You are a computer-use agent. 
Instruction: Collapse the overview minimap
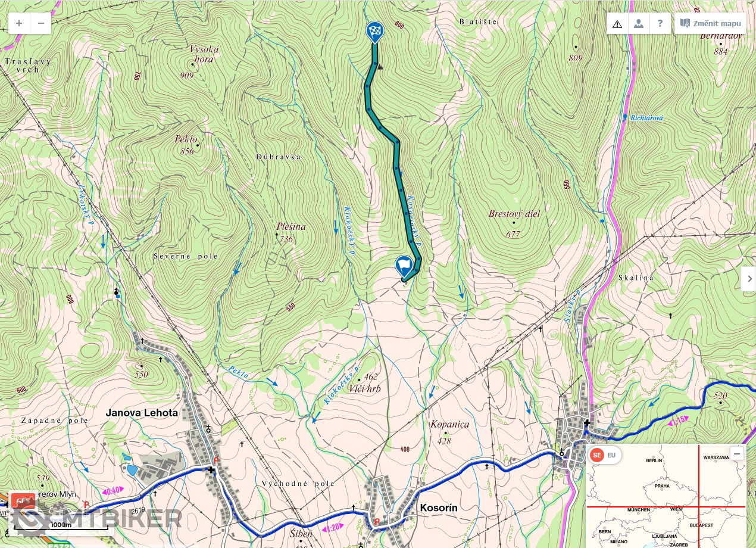(x=737, y=454)
